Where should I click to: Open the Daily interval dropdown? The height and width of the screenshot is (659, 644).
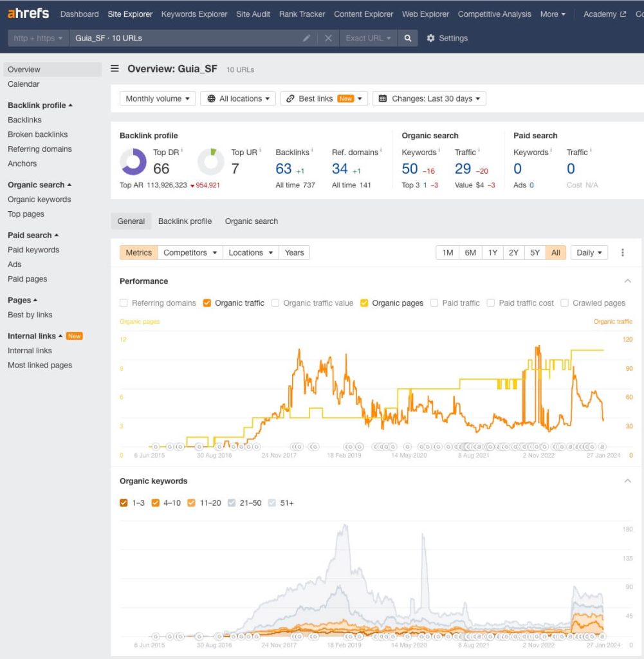pos(589,252)
